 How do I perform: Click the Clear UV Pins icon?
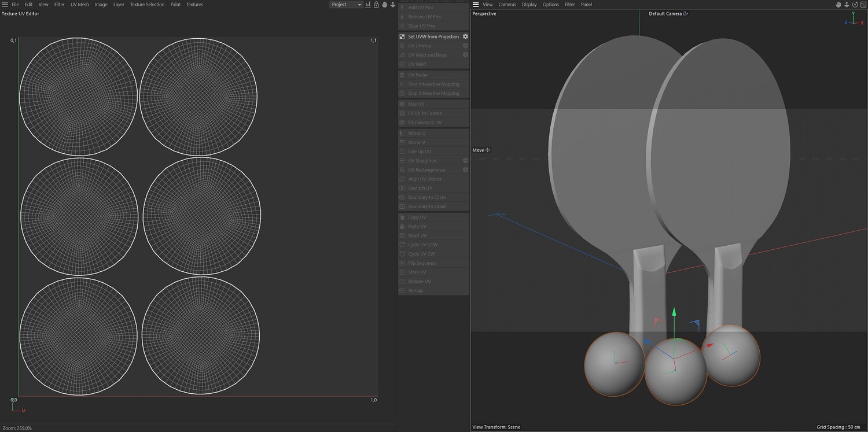pos(402,26)
